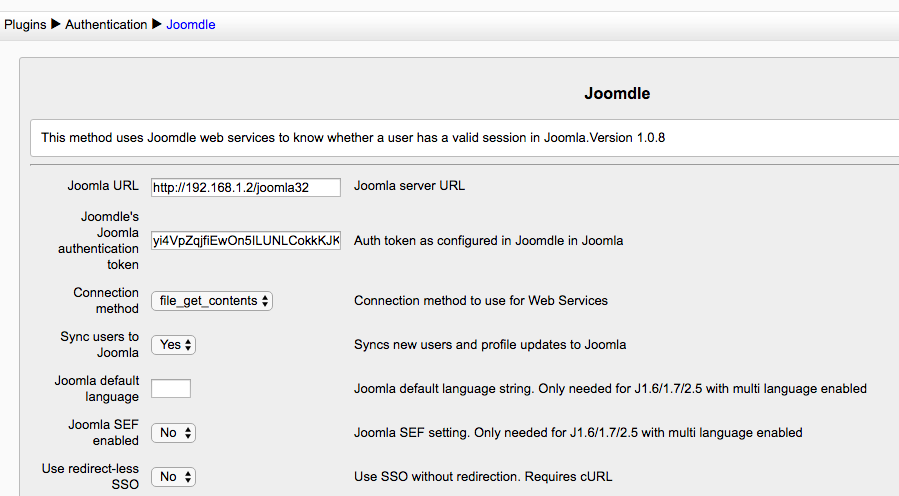
Task: Click the Connection method label
Action: pos(106,301)
